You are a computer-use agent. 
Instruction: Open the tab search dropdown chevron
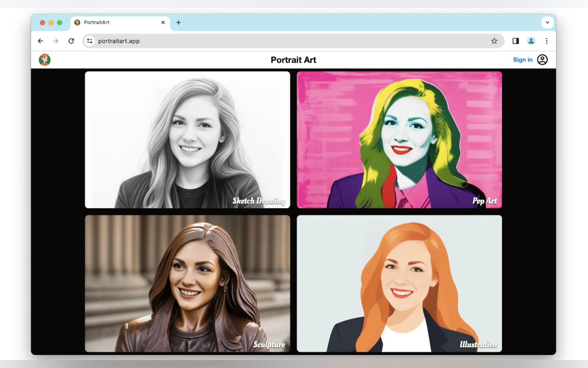[547, 22]
